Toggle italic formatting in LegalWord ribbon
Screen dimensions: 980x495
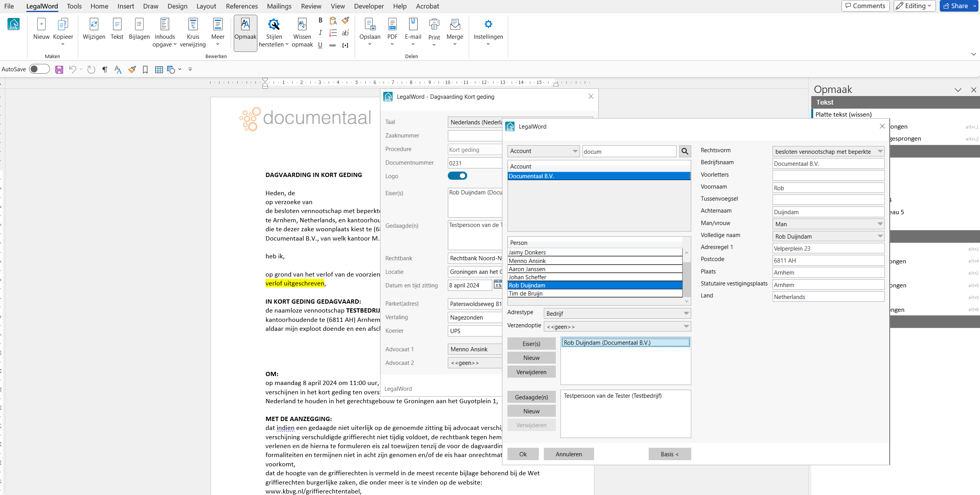pos(320,33)
